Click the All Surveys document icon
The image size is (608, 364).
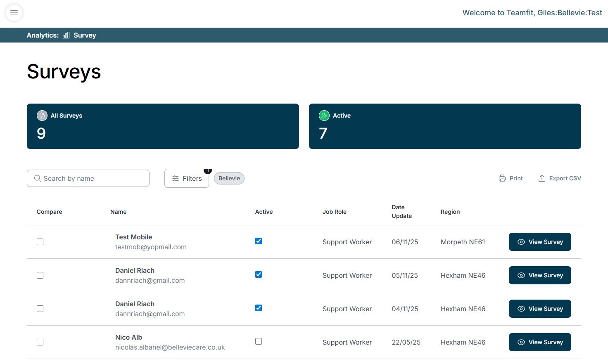(42, 116)
